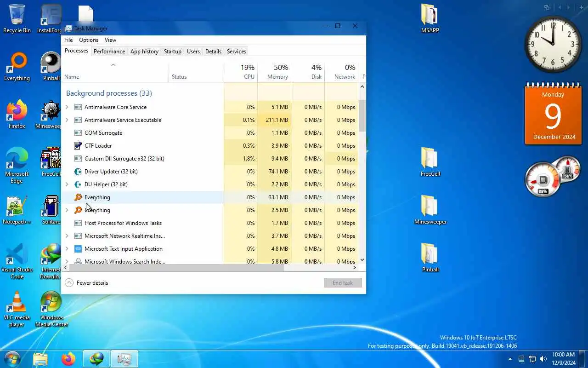588x368 pixels.
Task: Switch to the Services tab
Action: coord(237,52)
